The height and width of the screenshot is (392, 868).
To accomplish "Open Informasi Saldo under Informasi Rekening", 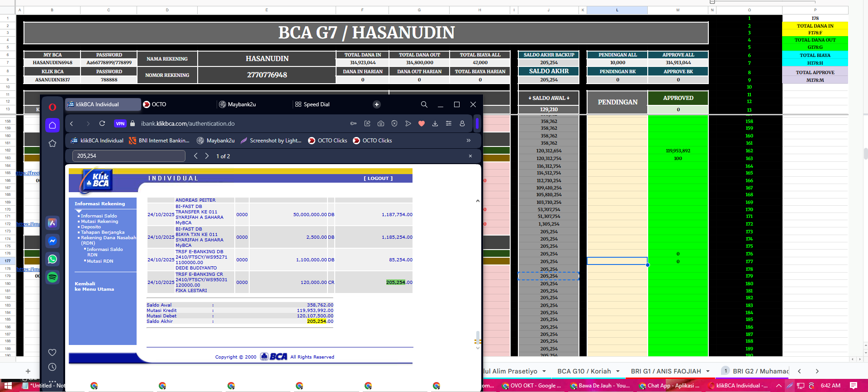I will coord(99,216).
